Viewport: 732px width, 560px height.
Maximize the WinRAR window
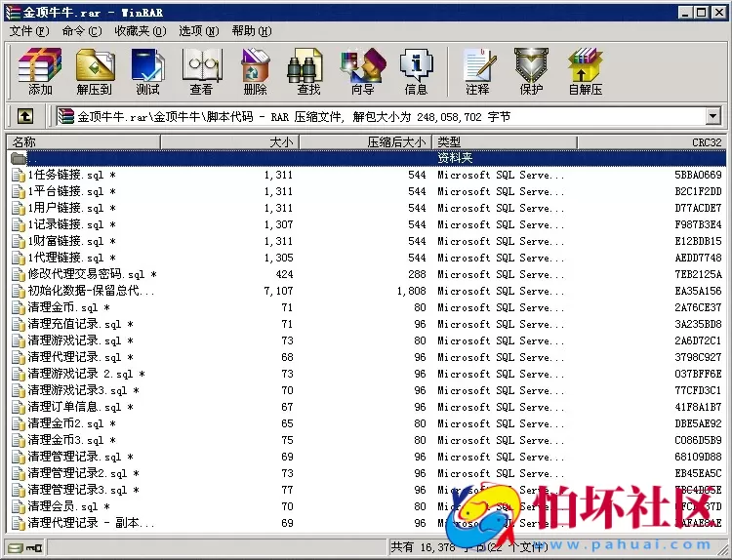click(x=701, y=13)
